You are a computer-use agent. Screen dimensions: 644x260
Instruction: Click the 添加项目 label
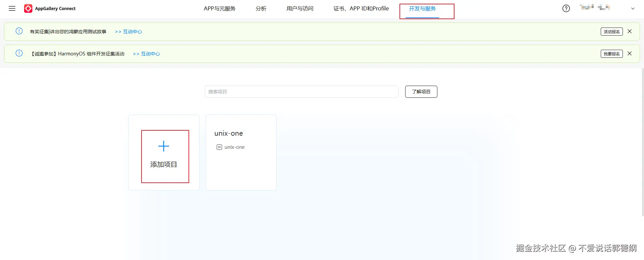[164, 165]
